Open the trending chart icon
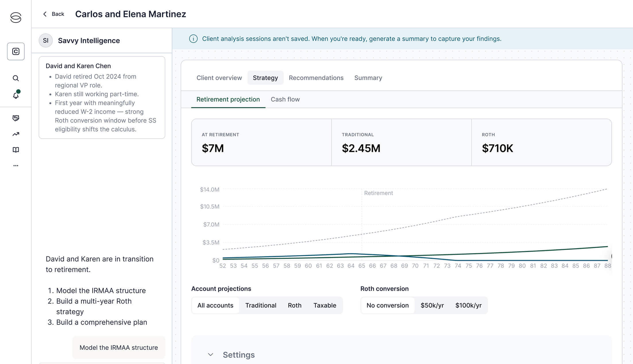This screenshot has width=633, height=364. [16, 134]
